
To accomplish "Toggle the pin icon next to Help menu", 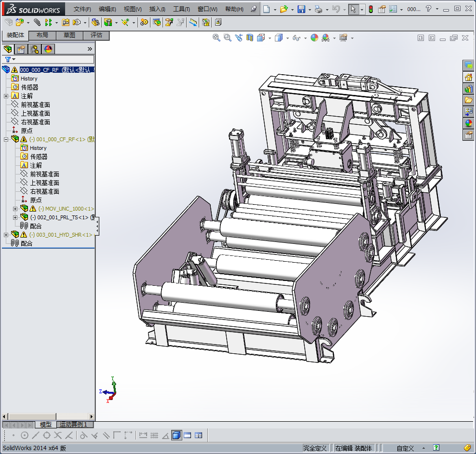I will click(x=254, y=9).
